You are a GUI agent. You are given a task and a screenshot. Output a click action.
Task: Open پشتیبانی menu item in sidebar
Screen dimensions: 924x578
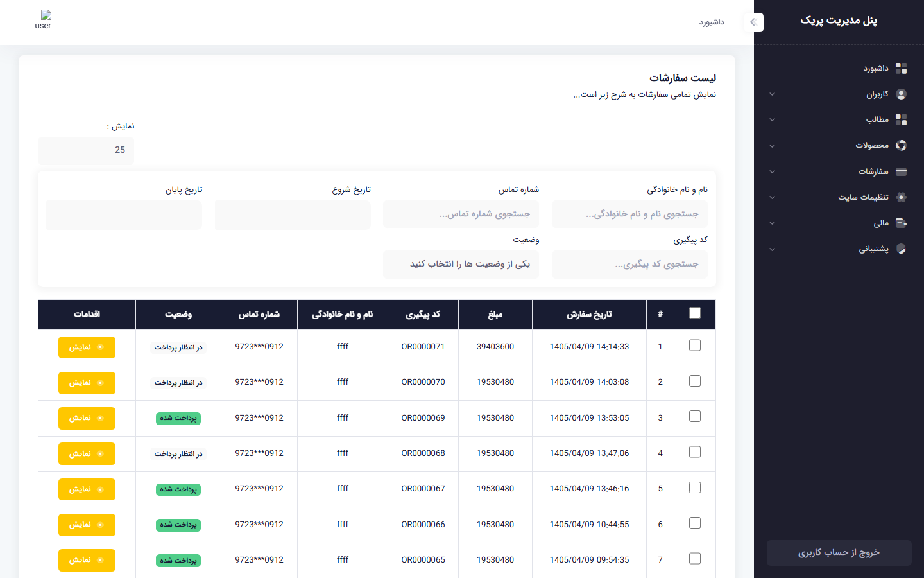pyautogui.click(x=839, y=249)
